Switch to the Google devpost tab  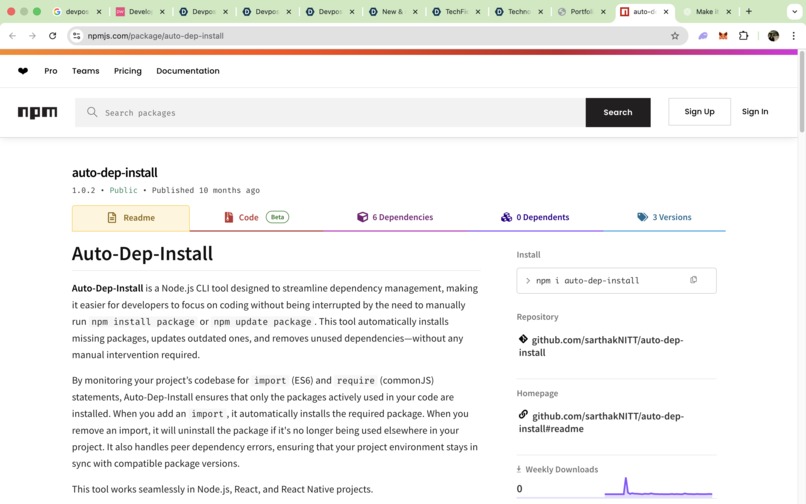point(77,11)
